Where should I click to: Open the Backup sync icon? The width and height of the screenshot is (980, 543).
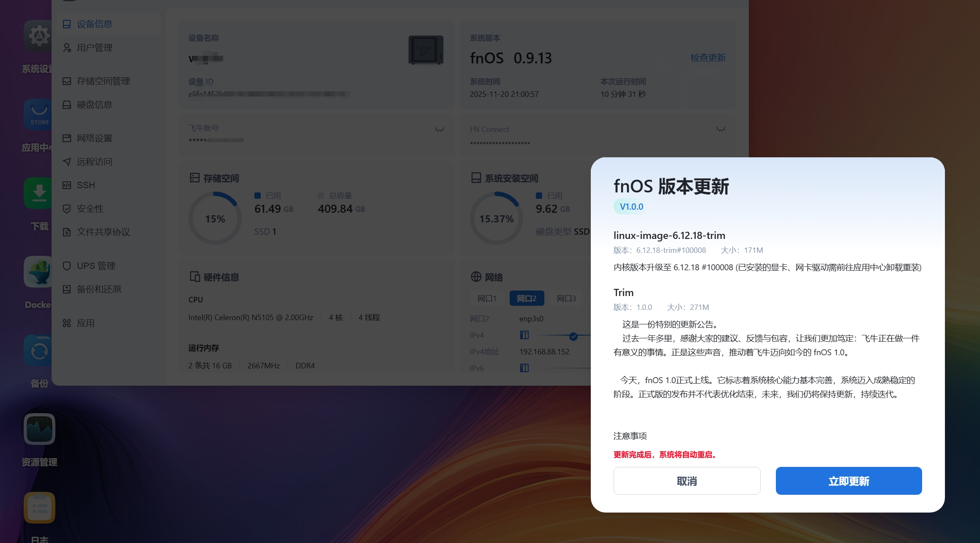click(x=38, y=351)
